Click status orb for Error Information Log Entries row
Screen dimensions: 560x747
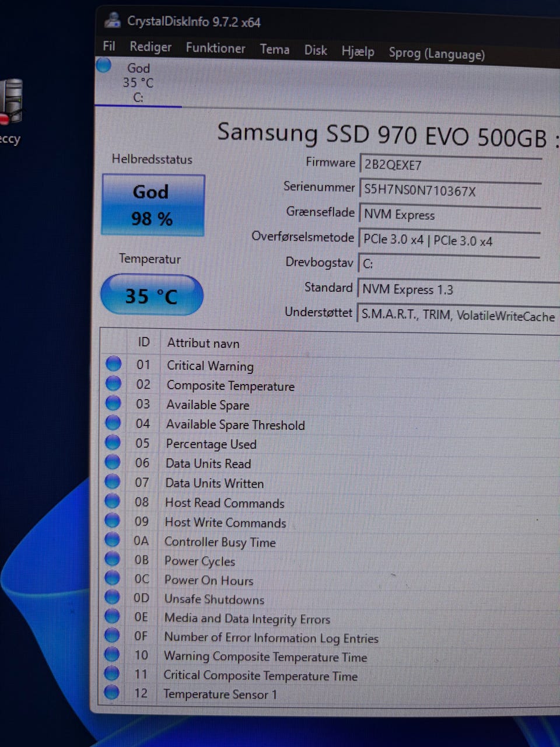111,636
